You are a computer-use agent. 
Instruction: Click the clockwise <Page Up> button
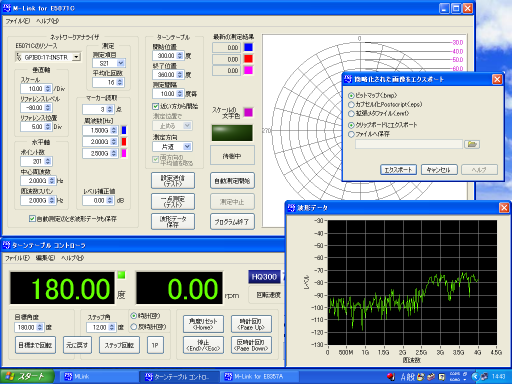click(251, 324)
